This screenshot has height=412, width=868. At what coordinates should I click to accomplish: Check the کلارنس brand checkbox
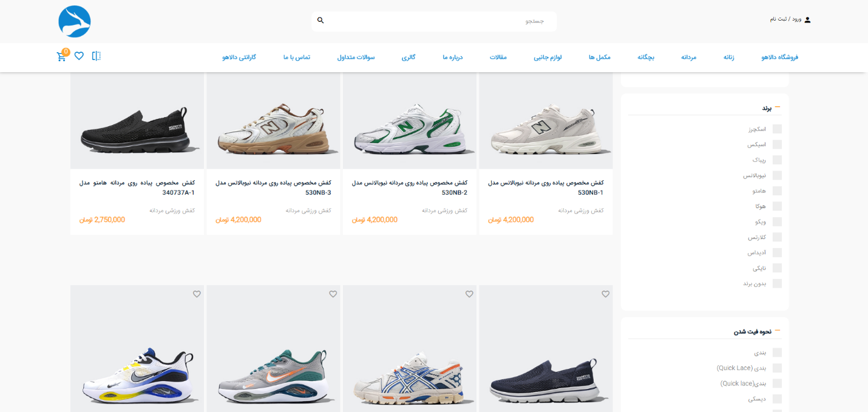[x=777, y=237]
